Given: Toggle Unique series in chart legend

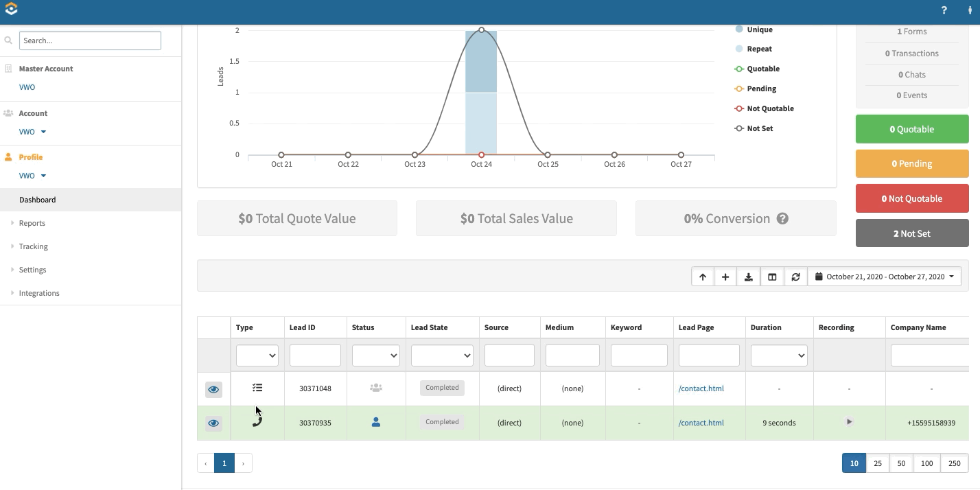Looking at the screenshot, I should (x=754, y=30).
